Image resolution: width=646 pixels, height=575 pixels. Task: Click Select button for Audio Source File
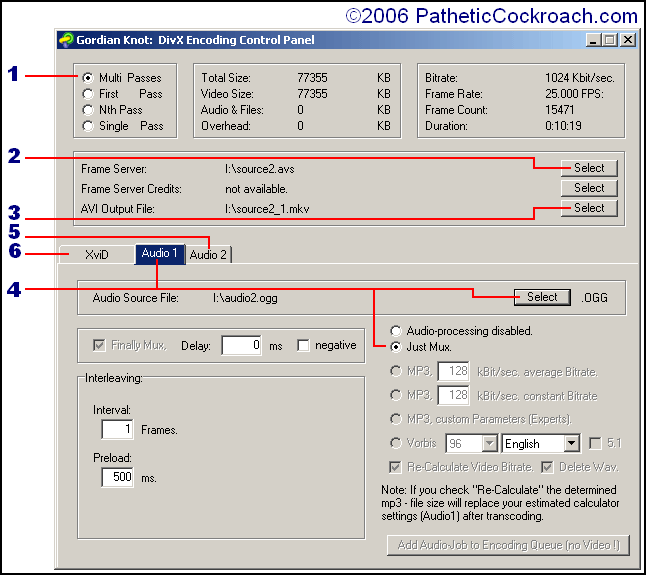(542, 297)
